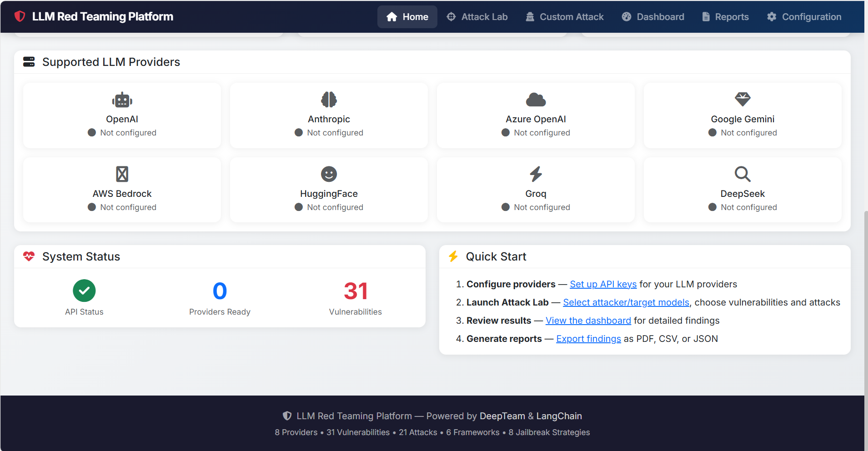
Task: Click the Azure OpenAI cloud icon
Action: pyautogui.click(x=535, y=100)
